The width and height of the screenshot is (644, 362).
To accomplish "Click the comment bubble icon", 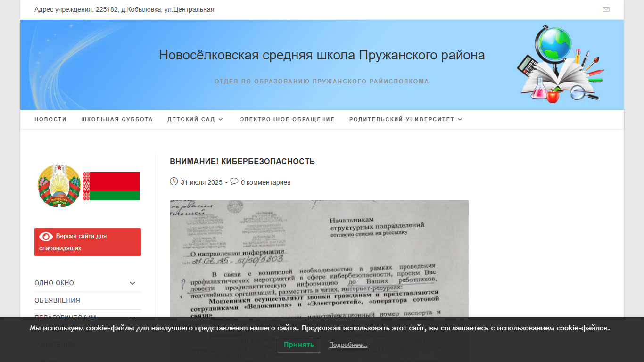I will pos(234,181).
